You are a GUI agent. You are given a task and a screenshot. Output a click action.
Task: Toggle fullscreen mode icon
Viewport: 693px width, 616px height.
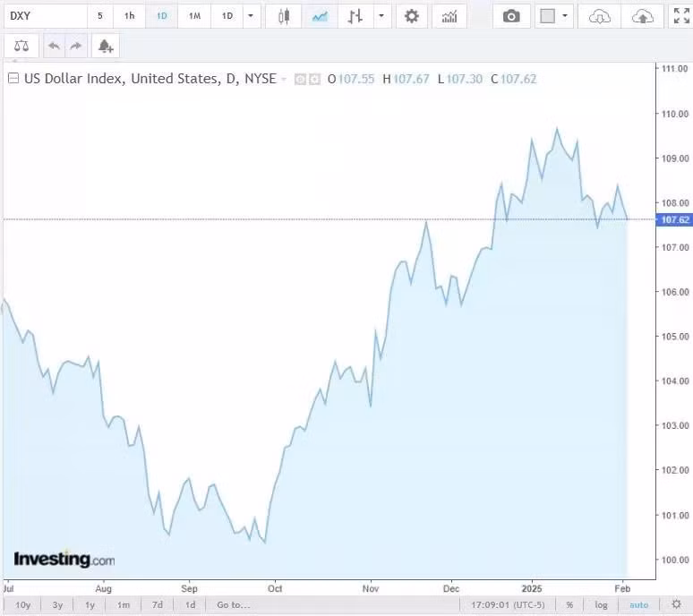point(681,16)
